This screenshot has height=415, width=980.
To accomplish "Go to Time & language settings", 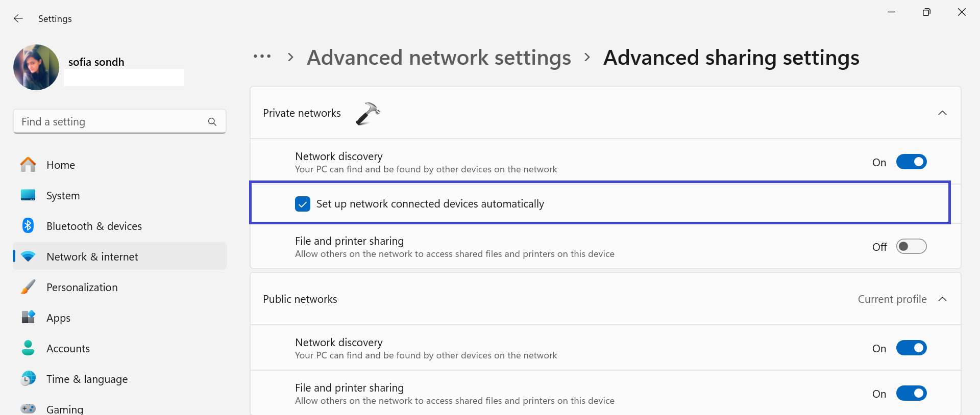I will 87,379.
